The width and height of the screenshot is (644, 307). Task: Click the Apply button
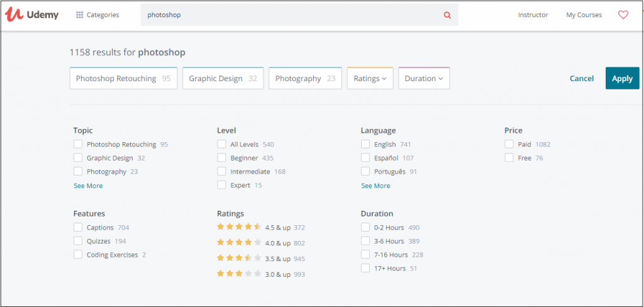(622, 79)
